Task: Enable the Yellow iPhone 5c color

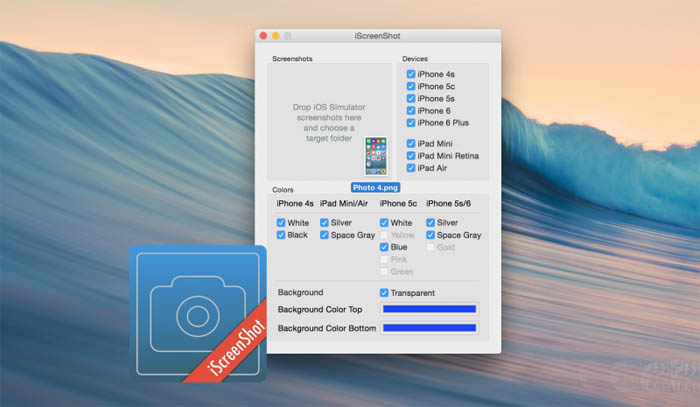Action: point(384,235)
